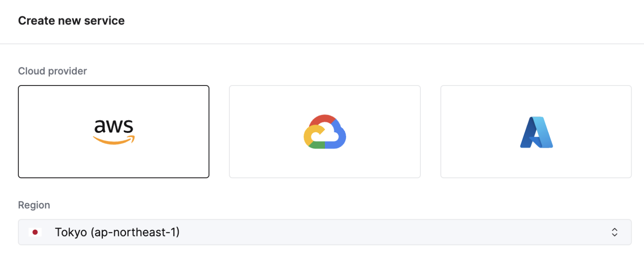
Task: Expand the Tokyo (ap-northeast-1) region selector
Action: pos(322,232)
